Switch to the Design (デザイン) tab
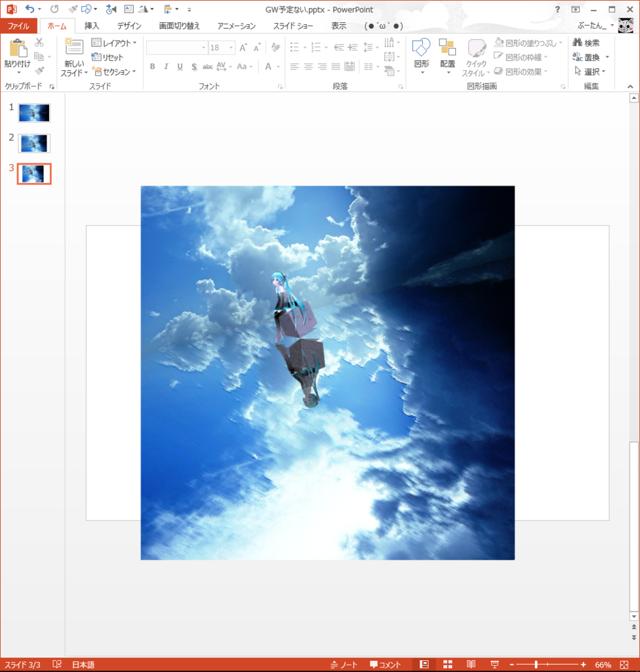 coord(129,26)
